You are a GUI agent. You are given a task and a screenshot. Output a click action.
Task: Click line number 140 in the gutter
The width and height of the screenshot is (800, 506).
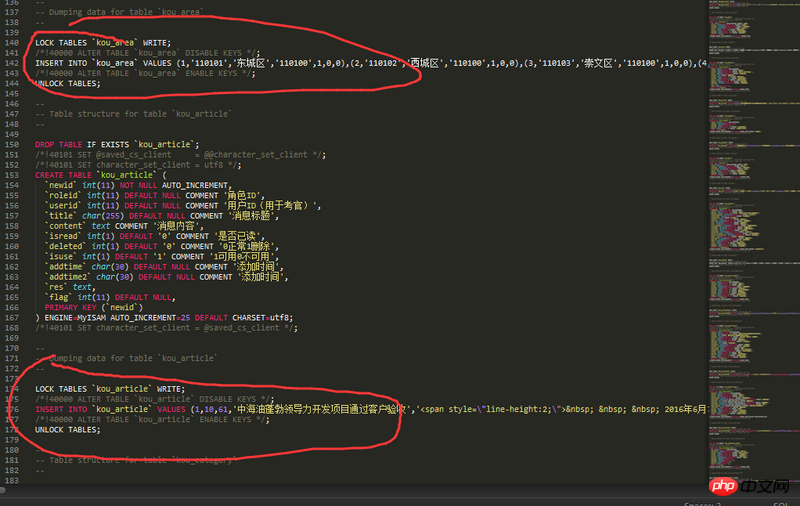tap(11, 43)
